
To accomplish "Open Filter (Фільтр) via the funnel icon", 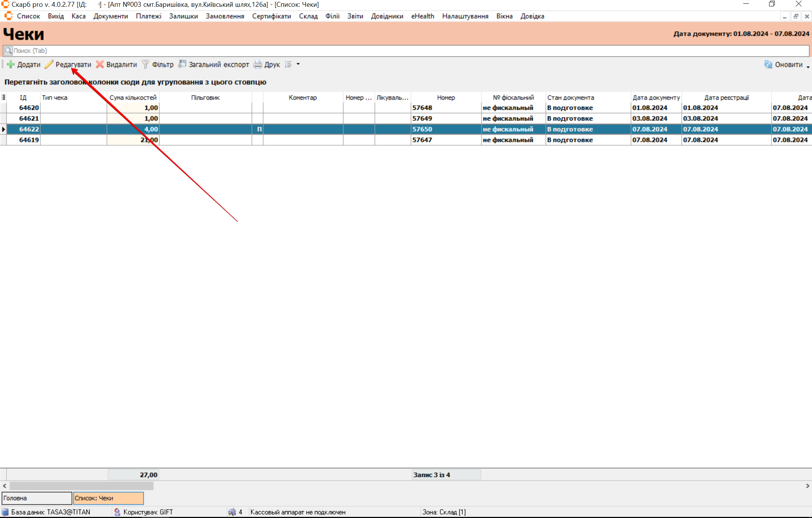I will click(146, 64).
